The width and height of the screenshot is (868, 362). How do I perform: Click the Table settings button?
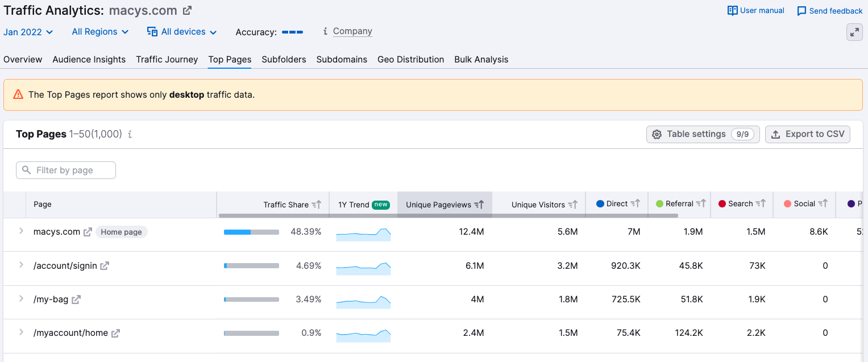[x=703, y=135]
